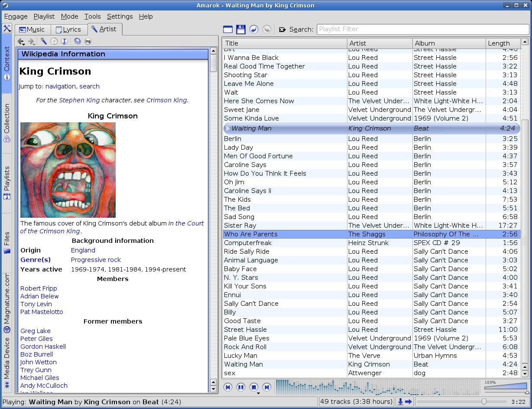Open the Tools menu

click(92, 16)
